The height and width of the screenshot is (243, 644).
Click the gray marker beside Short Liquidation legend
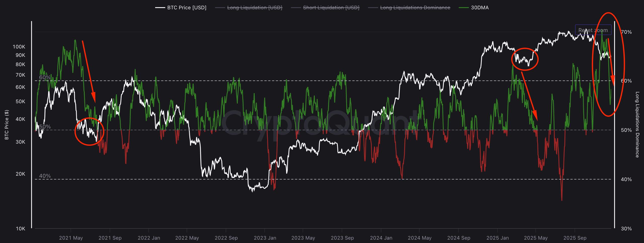pos(296,8)
